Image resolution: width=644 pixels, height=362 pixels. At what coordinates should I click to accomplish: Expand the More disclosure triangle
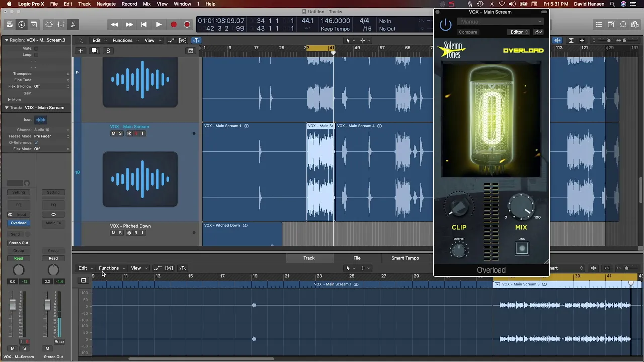click(x=9, y=100)
